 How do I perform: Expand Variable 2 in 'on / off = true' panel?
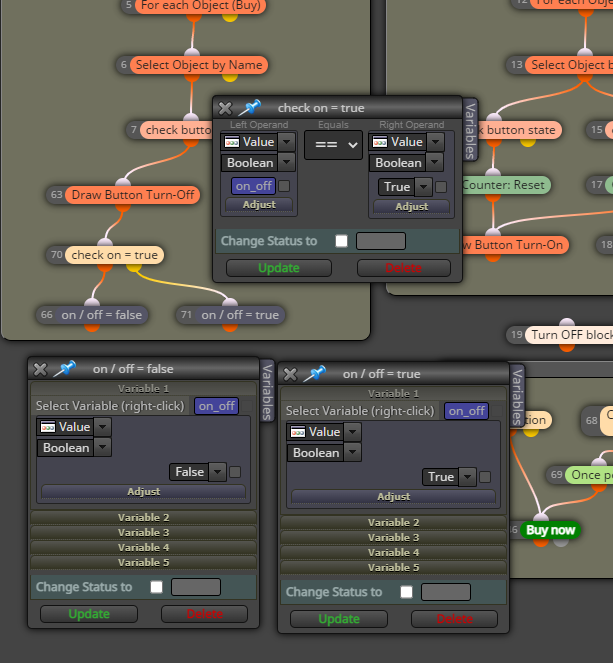[x=394, y=523]
